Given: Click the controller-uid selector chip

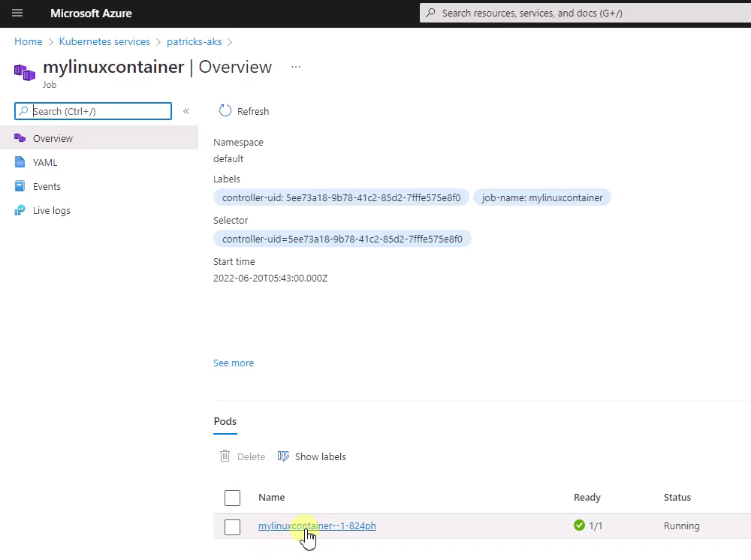Looking at the screenshot, I should (x=342, y=239).
